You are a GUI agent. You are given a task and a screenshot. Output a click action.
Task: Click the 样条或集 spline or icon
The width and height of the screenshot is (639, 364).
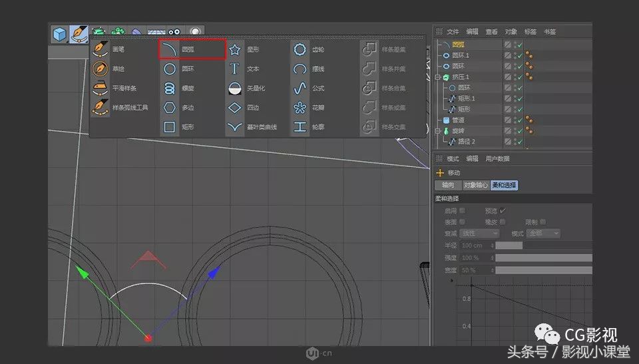click(x=369, y=108)
